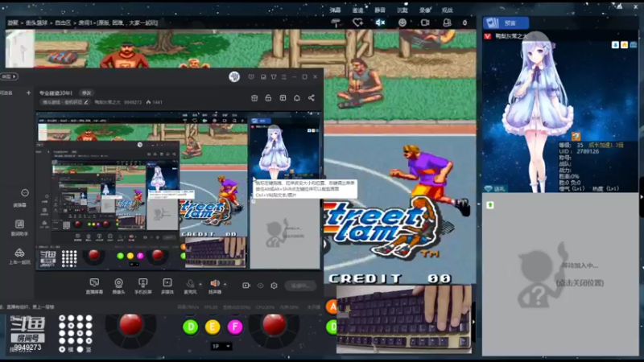Click the left red virtual joystick

click(130, 325)
